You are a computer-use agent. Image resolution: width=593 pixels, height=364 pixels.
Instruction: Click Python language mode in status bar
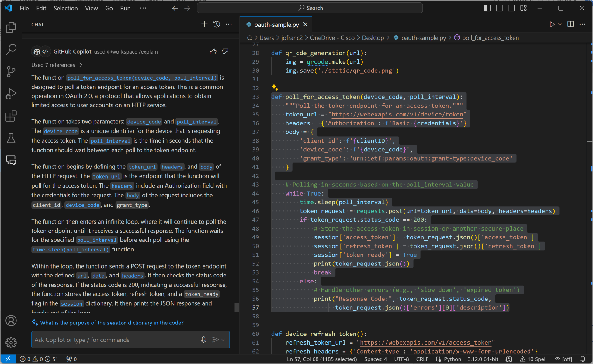452,359
